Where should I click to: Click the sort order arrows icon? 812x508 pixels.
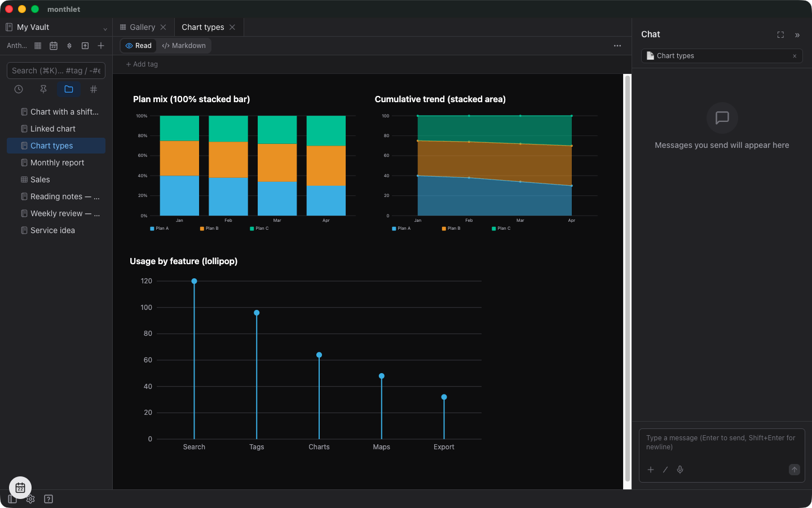point(69,46)
